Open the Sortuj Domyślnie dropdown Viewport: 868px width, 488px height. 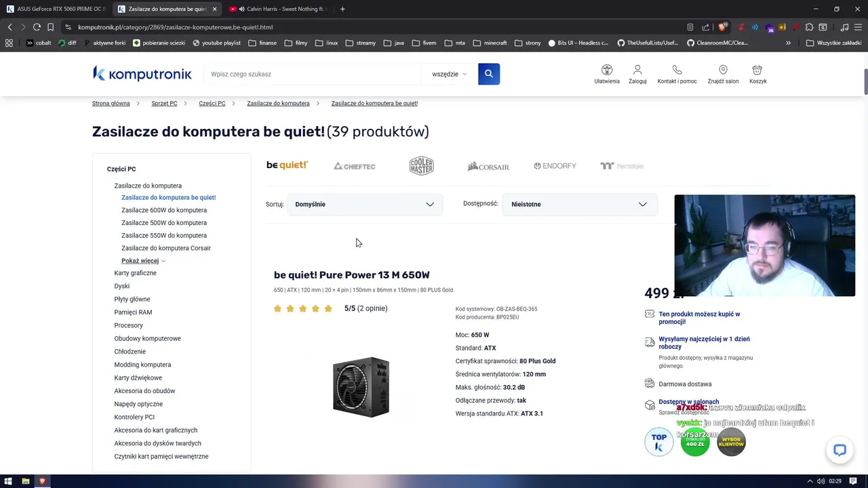tap(365, 204)
